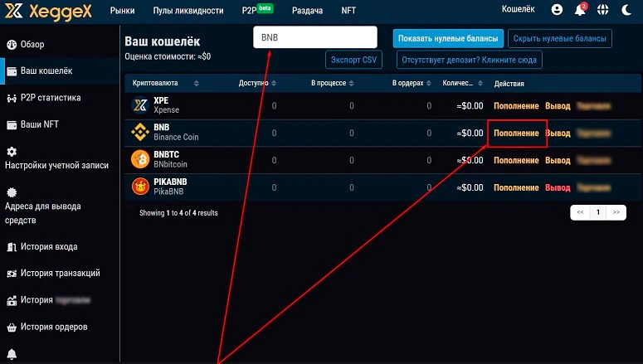Select 'Скрыть нулевые балансы' filter
The width and height of the screenshot is (643, 364).
559,38
